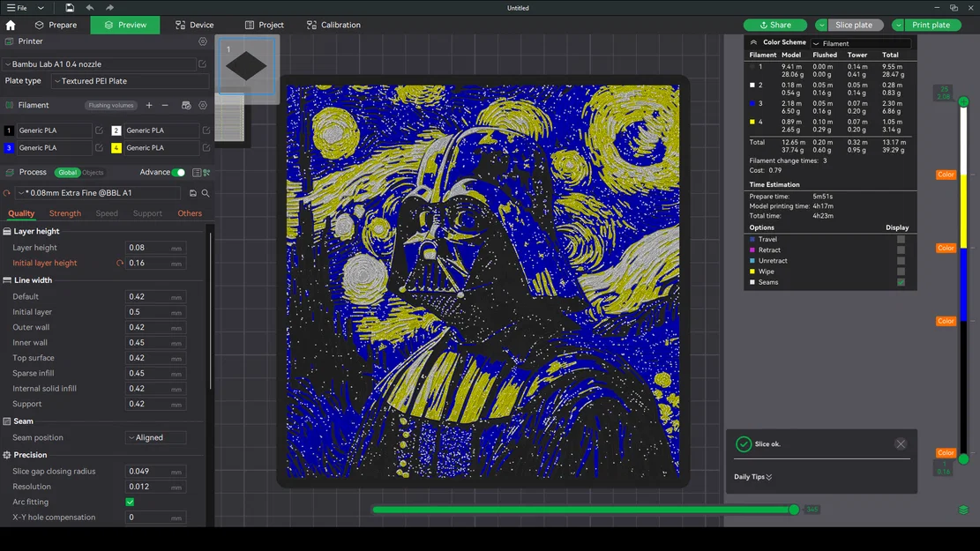The height and width of the screenshot is (551, 980).
Task: Edit filament 1 preset icon
Action: pyautogui.click(x=99, y=130)
